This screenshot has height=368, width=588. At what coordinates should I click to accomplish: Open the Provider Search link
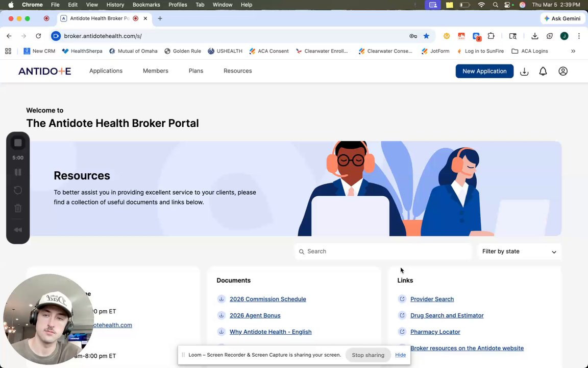click(x=432, y=300)
